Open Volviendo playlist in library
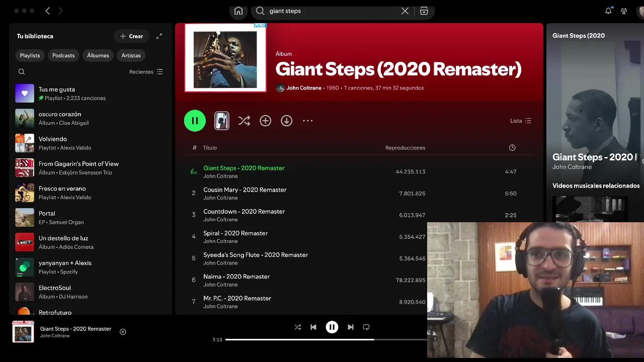644x362 pixels. tap(91, 143)
